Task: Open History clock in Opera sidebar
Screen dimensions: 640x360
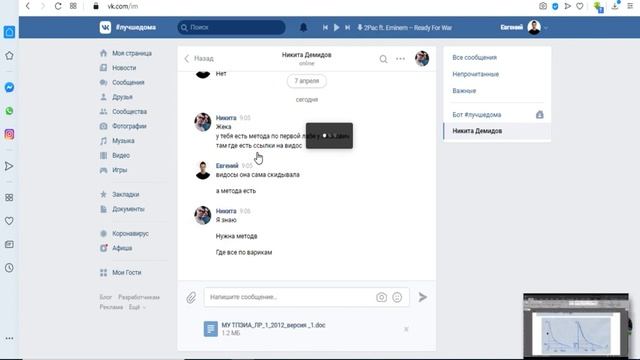Action: point(9,268)
